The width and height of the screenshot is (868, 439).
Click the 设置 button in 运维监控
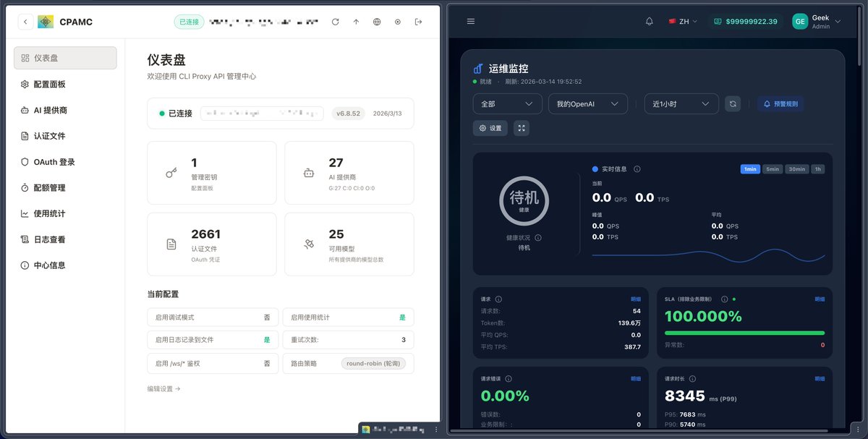pos(490,128)
